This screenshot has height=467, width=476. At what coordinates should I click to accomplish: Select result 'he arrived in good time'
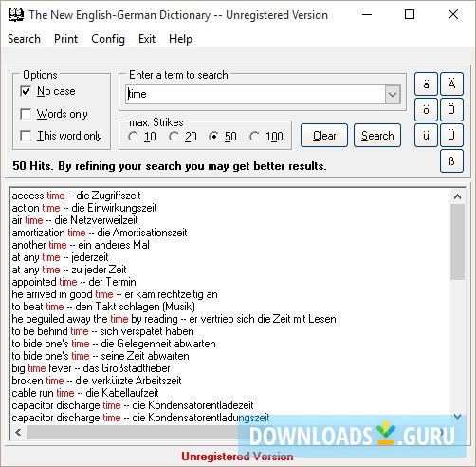[x=115, y=294]
